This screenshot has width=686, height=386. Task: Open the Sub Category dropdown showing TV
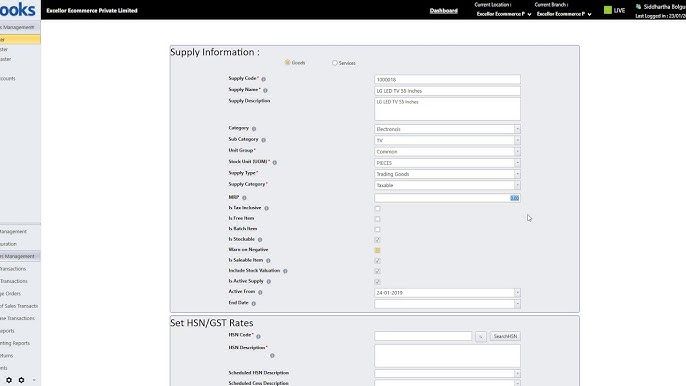517,140
